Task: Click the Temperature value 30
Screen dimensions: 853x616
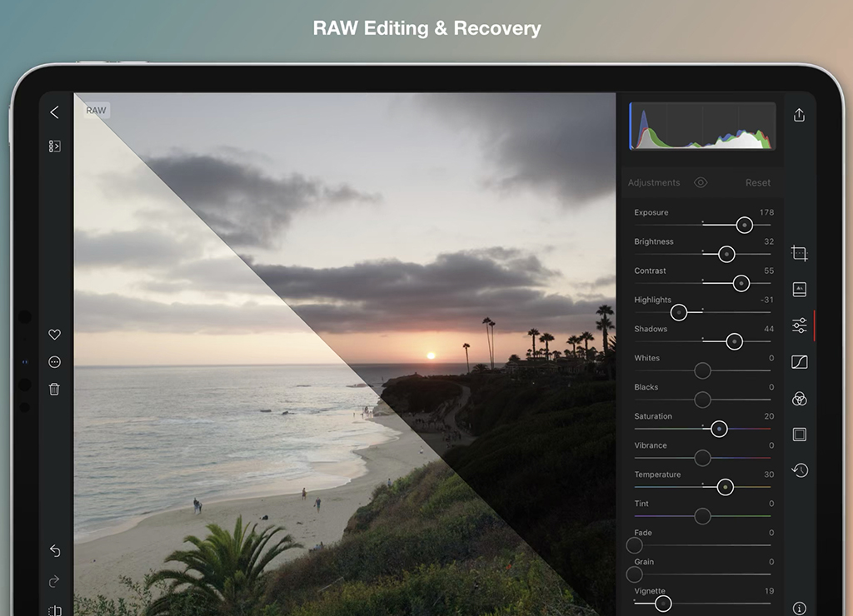Action: click(x=769, y=474)
